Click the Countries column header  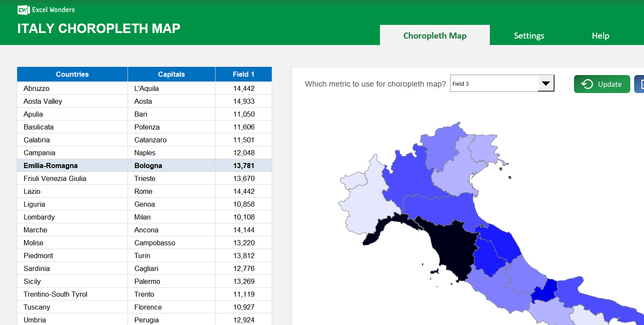pos(72,74)
